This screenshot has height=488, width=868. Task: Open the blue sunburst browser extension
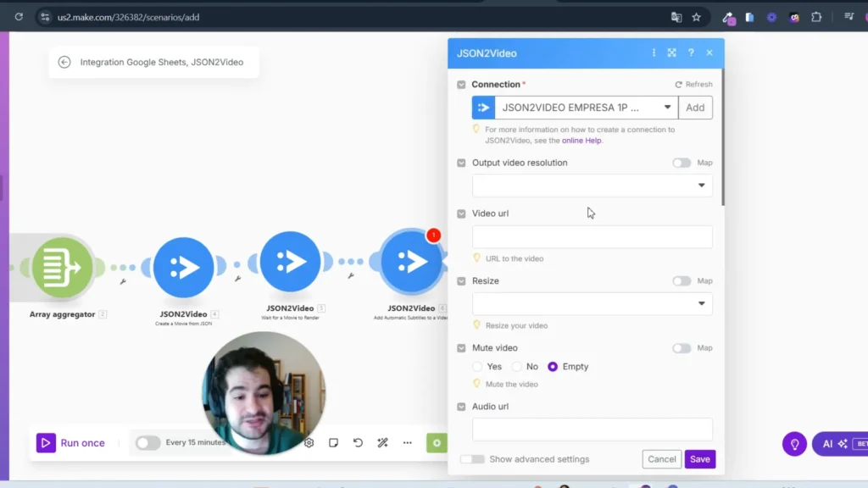click(x=771, y=17)
